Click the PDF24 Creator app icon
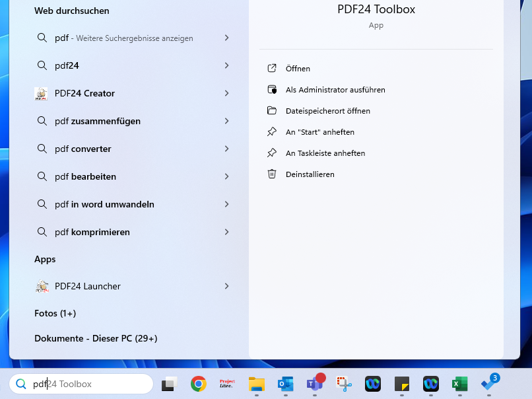Image resolution: width=532 pixels, height=399 pixels. (x=41, y=93)
